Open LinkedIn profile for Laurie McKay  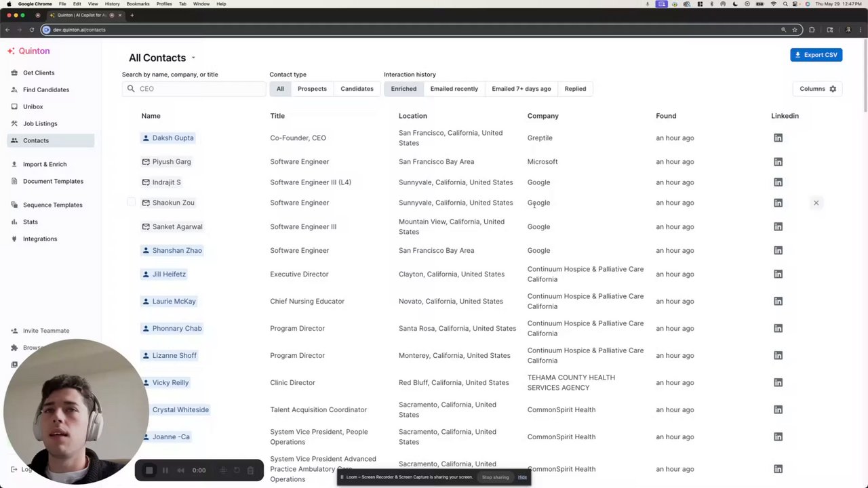(x=778, y=301)
